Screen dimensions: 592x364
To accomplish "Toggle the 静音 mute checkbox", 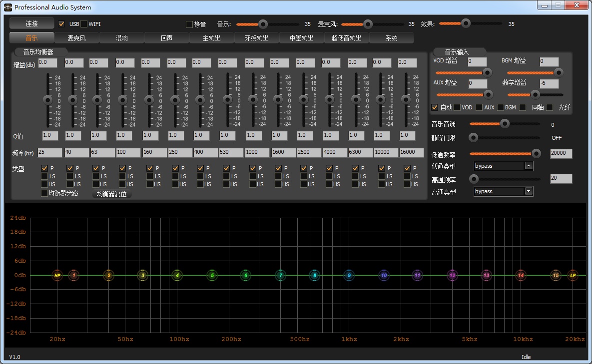I will (x=189, y=24).
